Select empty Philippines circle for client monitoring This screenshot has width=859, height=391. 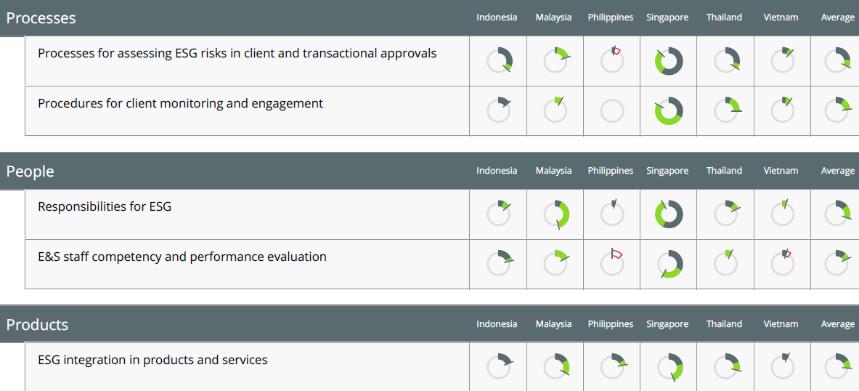(x=612, y=111)
